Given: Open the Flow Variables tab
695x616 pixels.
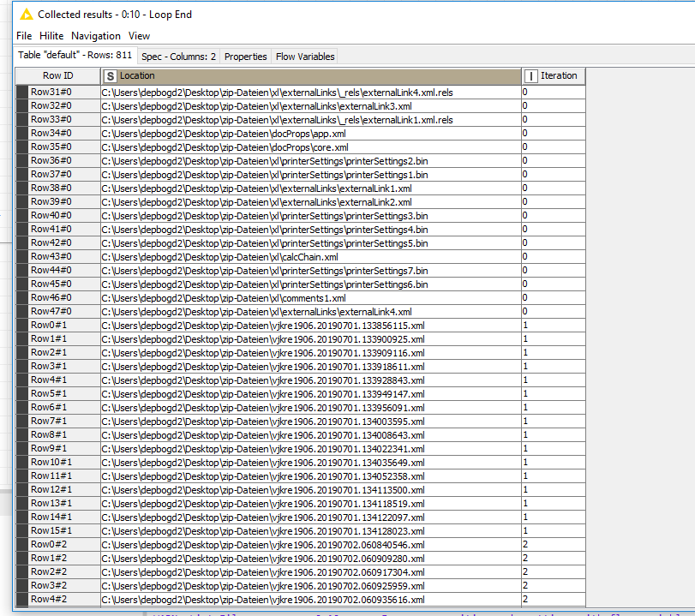Looking at the screenshot, I should [305, 57].
